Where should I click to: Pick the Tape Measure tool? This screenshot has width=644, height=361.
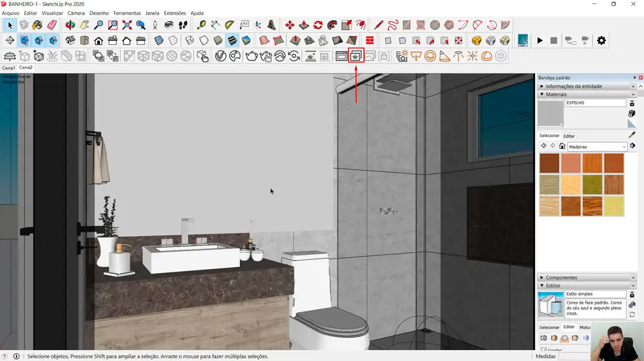pos(201,26)
